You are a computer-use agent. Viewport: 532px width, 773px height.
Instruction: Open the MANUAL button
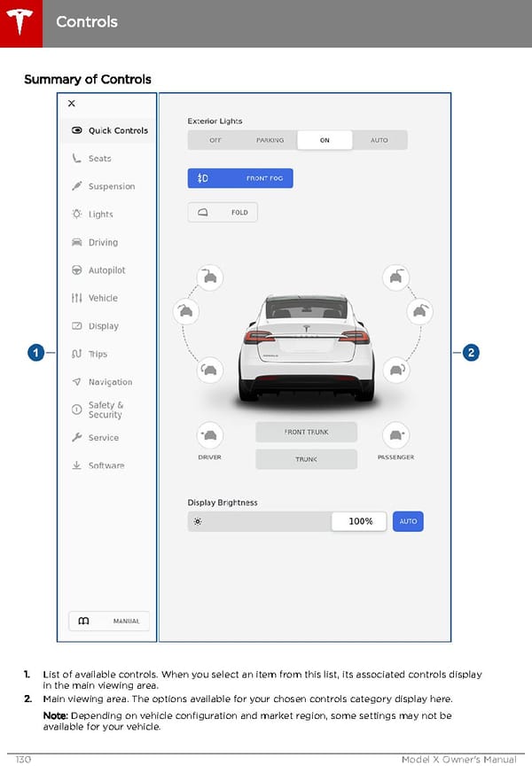tap(109, 621)
